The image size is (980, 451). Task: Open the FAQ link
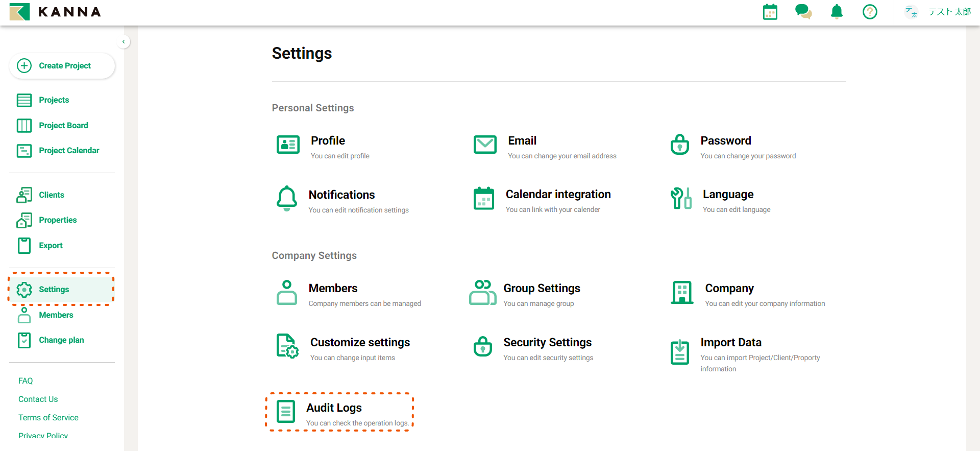[x=26, y=381]
